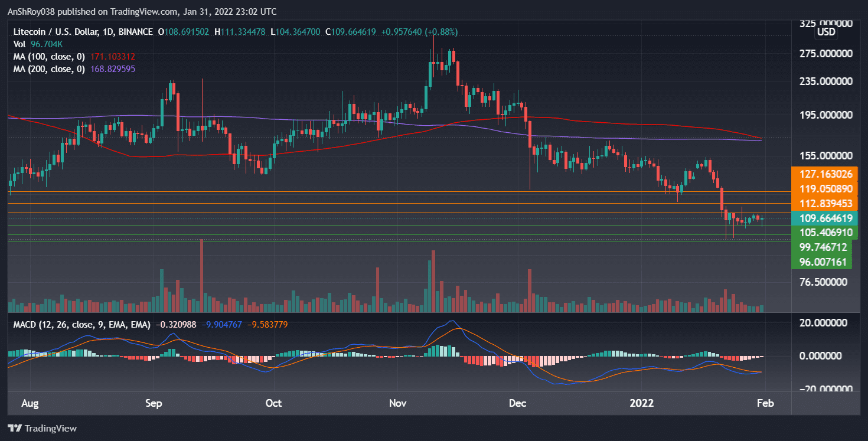Click the MA (200, close, 0) indicator label
This screenshot has height=441, width=868.
pyautogui.click(x=50, y=68)
